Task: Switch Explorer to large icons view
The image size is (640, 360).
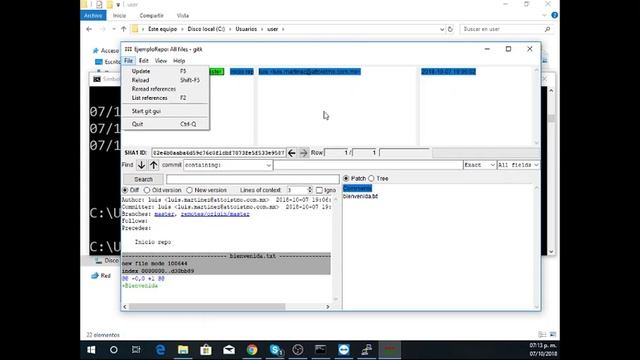Action: [553, 335]
